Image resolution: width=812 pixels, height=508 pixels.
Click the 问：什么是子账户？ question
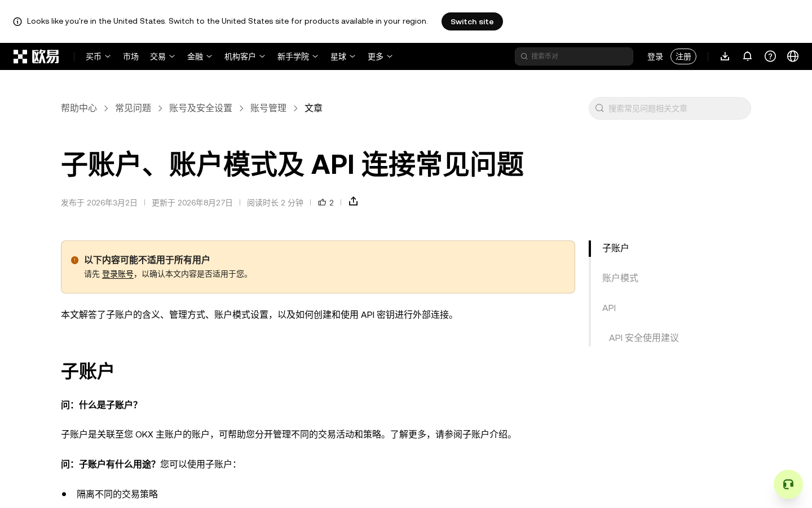[100, 405]
